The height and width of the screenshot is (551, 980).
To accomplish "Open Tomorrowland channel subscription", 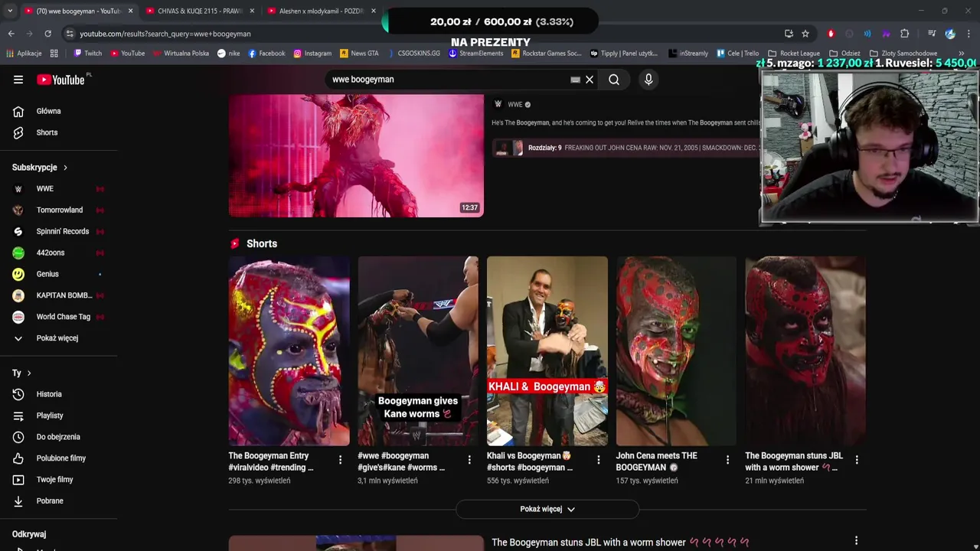I will click(x=59, y=210).
